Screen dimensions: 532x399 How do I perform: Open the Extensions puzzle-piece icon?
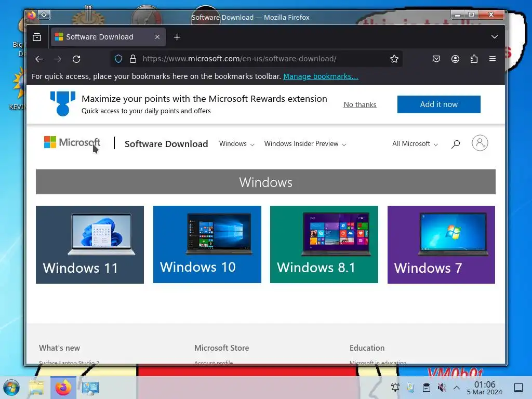tap(474, 59)
